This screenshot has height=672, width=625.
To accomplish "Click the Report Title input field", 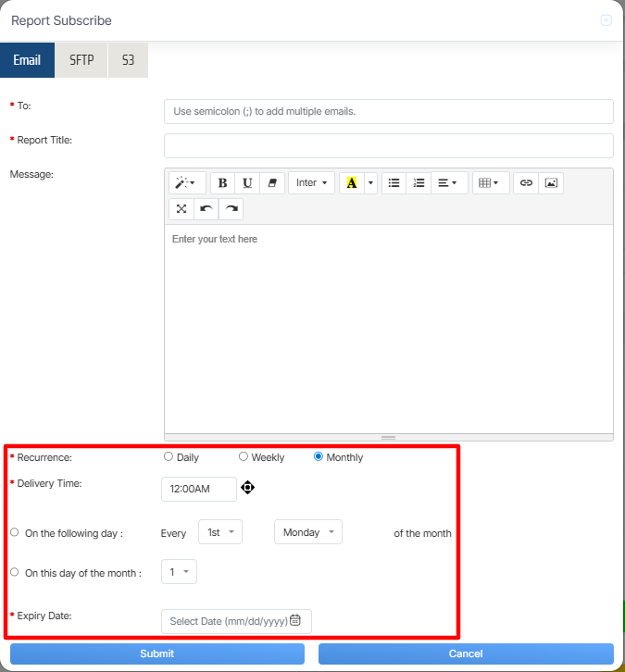I will [388, 145].
